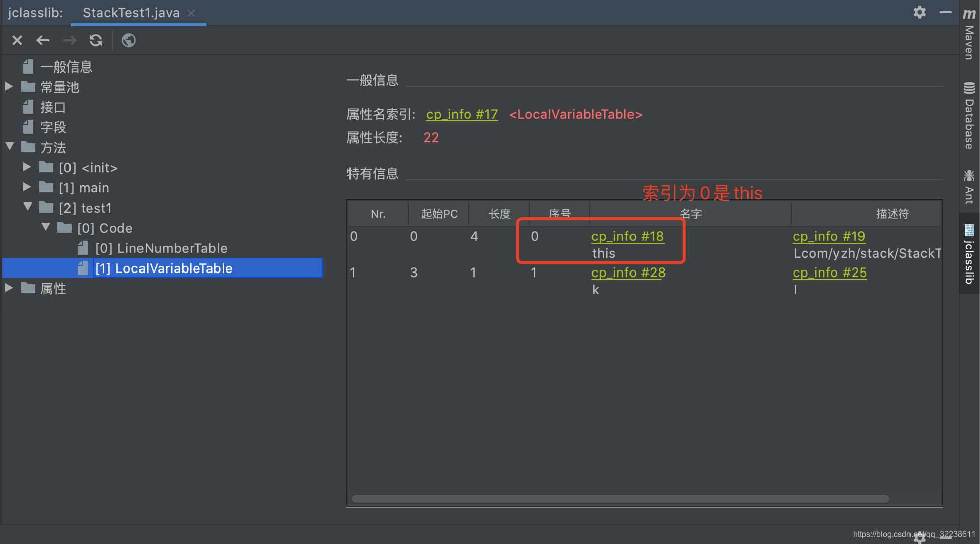The height and width of the screenshot is (544, 980).
Task: Select the 属性 folder label
Action: coord(53,289)
